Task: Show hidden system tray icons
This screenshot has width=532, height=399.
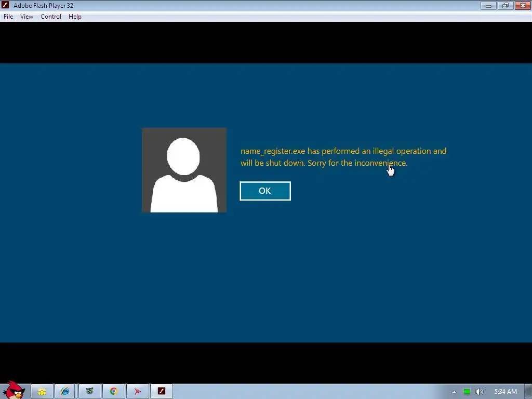Action: click(454, 392)
